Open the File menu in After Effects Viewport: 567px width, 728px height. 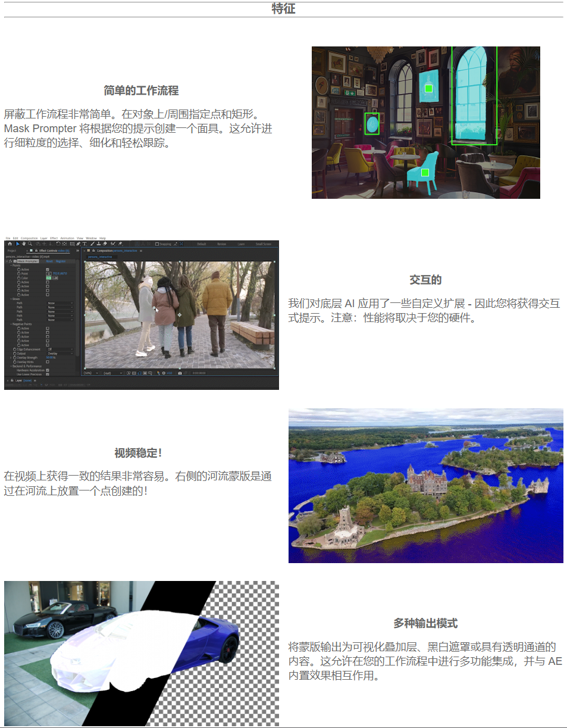(x=8, y=238)
